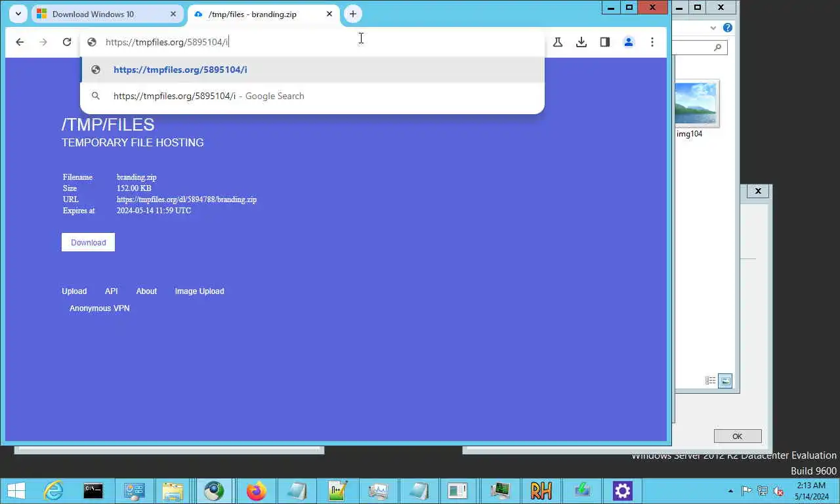Open Chrome Labs flask icon
Viewport: 840px width, 504px height.
click(x=558, y=42)
